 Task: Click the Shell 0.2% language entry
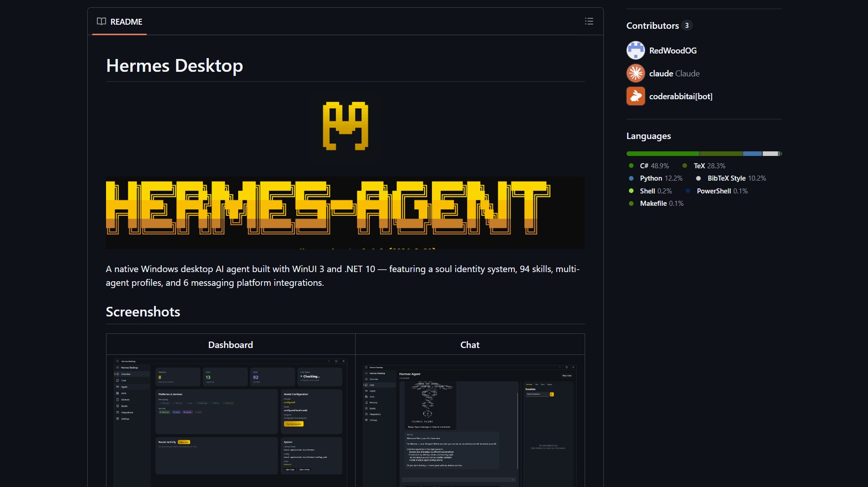click(655, 191)
